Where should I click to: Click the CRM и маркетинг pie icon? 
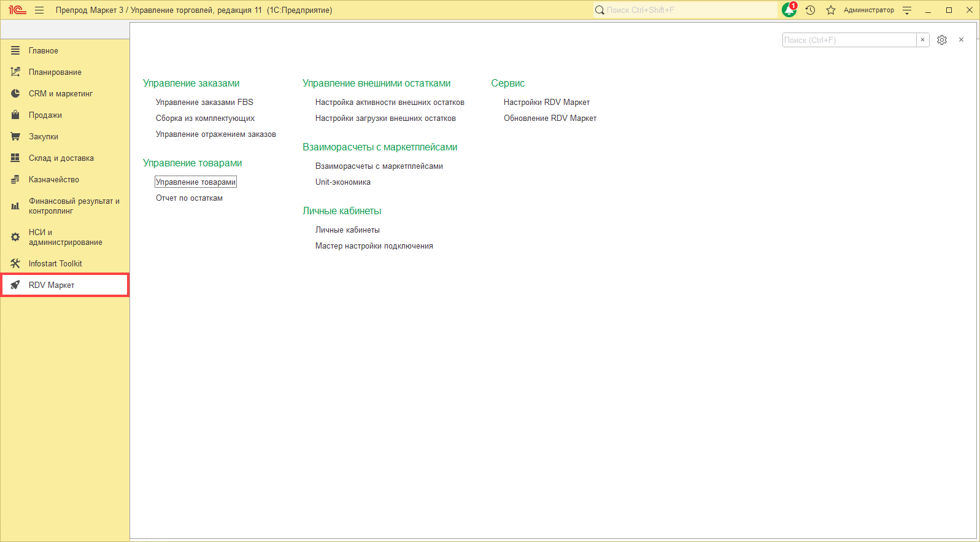15,93
